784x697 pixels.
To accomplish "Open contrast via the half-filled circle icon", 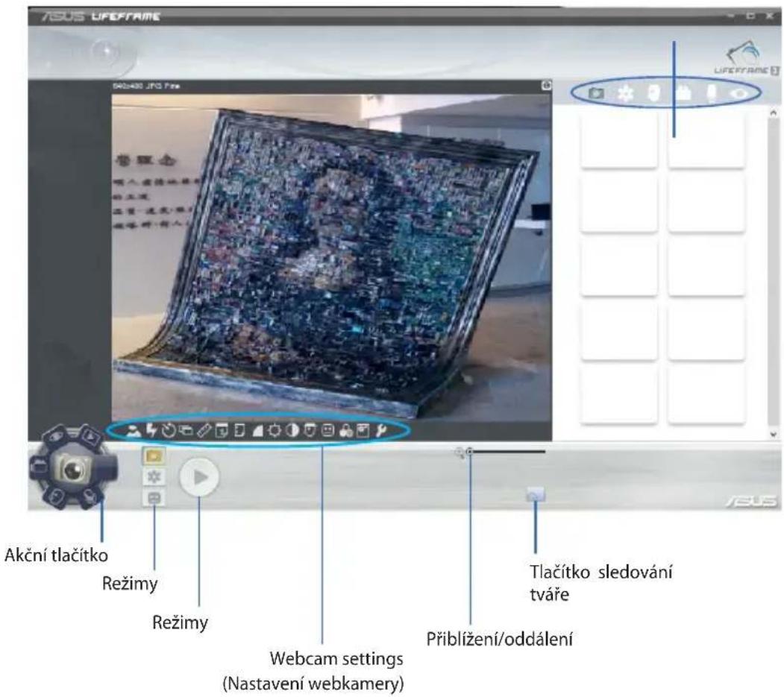I will [292, 430].
